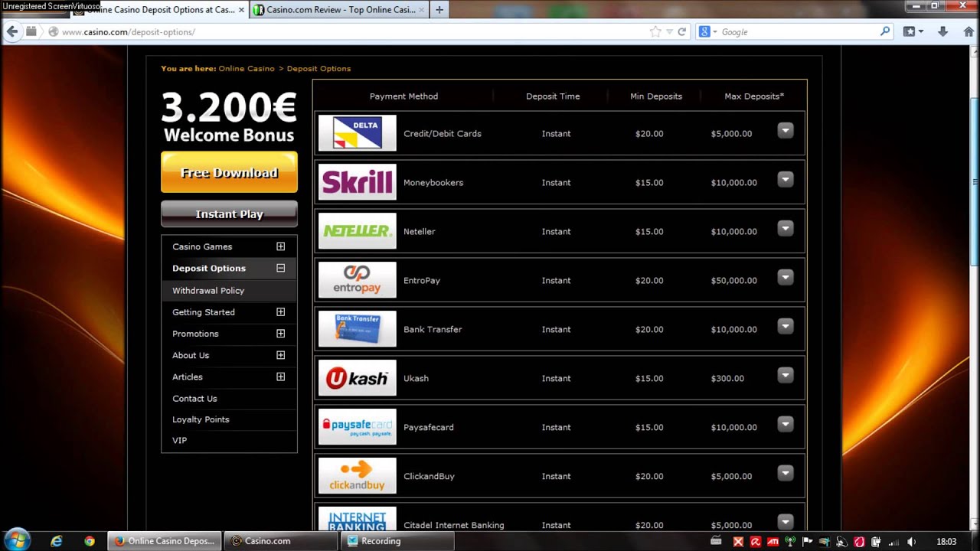Image resolution: width=980 pixels, height=551 pixels.
Task: Click the search magnifier icon
Action: (885, 31)
